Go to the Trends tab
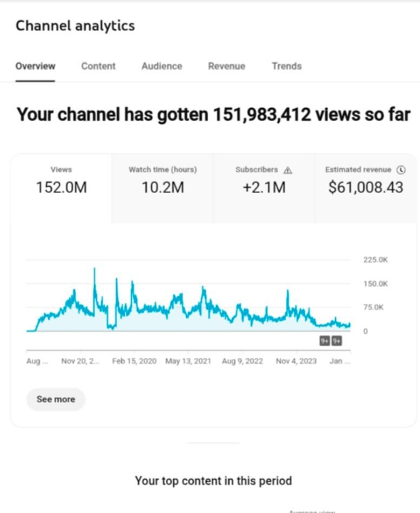This screenshot has width=420, height=513. [286, 66]
